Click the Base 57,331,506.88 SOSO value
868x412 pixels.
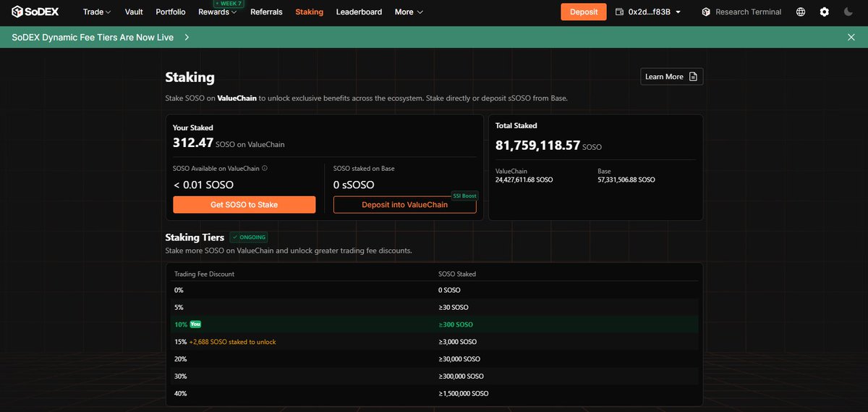coord(626,180)
